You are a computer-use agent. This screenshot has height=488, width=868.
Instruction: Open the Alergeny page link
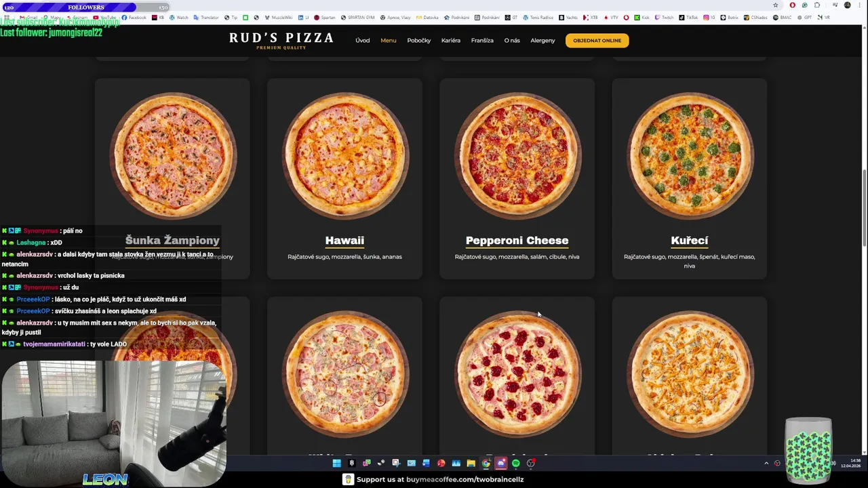point(542,41)
